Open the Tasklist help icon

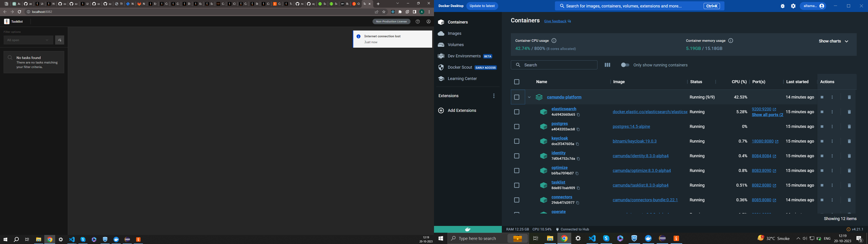click(418, 21)
